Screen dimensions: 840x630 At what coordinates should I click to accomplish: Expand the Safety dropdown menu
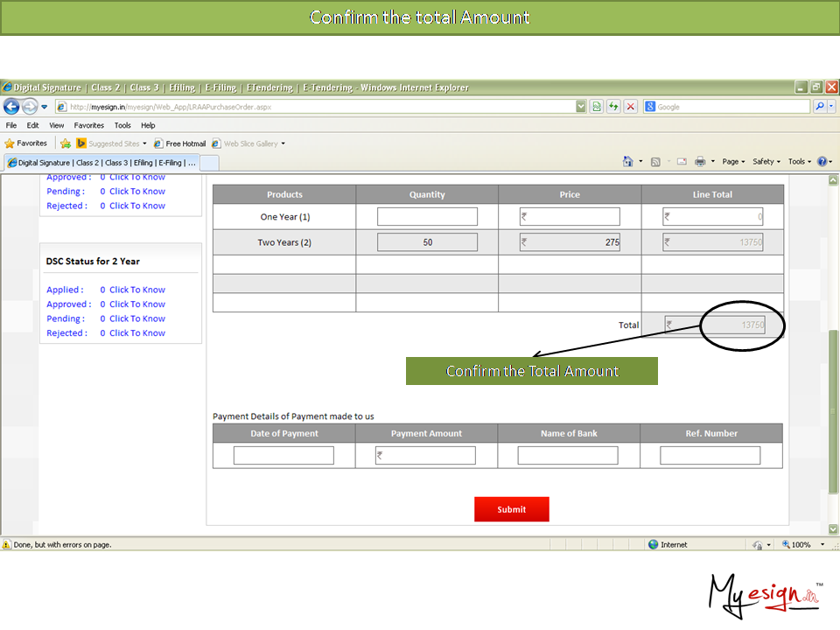pos(766,162)
